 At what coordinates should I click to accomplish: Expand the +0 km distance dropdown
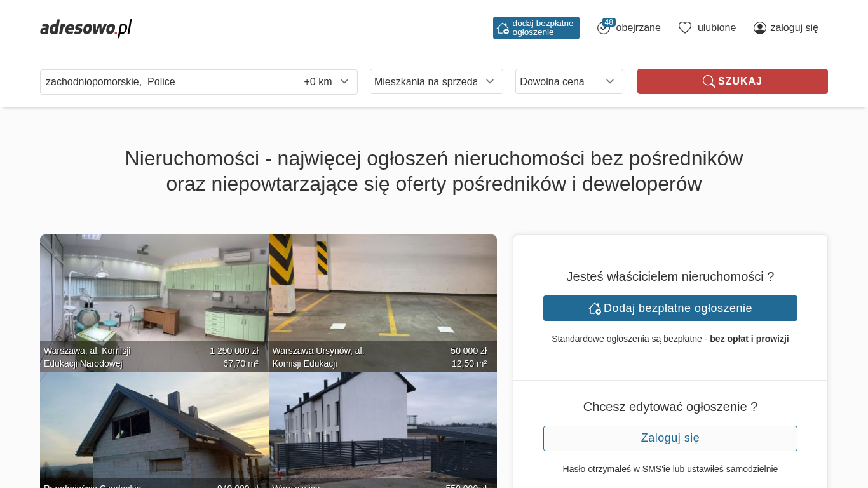(x=326, y=82)
